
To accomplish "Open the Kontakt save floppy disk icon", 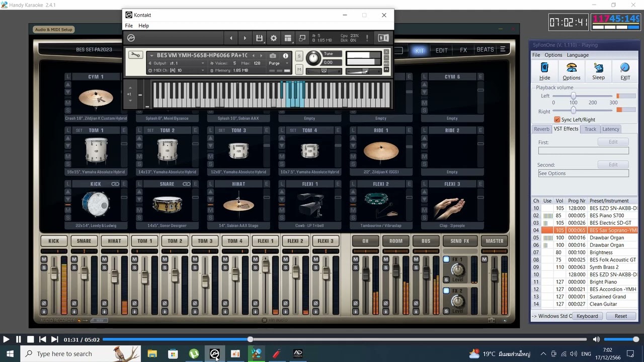I will pos(259,38).
